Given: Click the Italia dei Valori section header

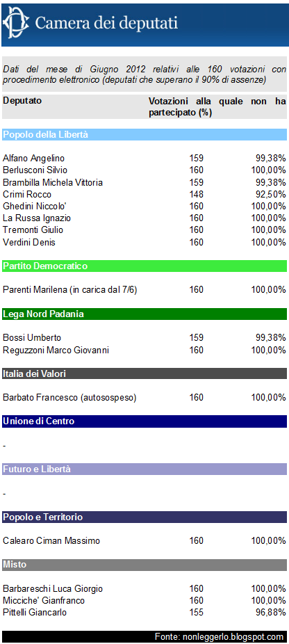Looking at the screenshot, I should pyautogui.click(x=144, y=373).
